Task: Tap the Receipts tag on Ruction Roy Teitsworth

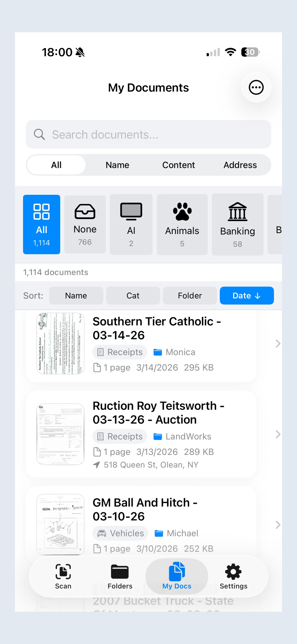Action: (120, 436)
